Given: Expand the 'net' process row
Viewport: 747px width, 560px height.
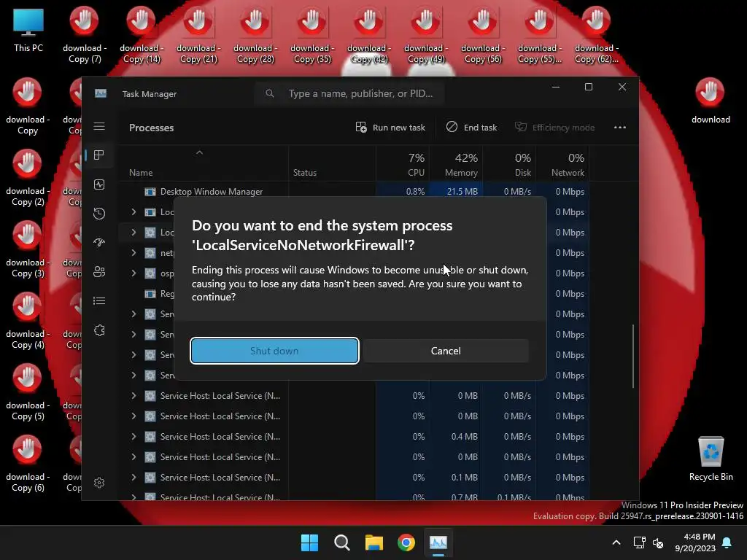Looking at the screenshot, I should (134, 253).
